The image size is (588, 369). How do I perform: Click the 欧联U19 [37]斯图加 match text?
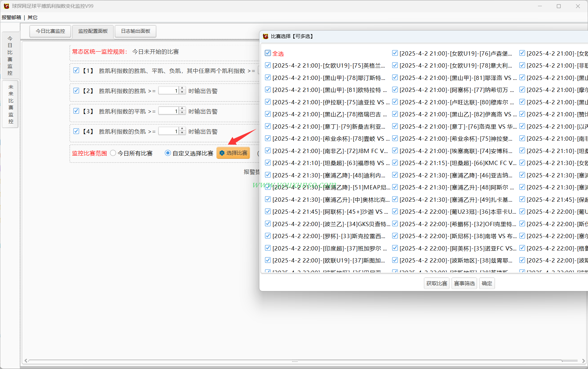click(329, 261)
